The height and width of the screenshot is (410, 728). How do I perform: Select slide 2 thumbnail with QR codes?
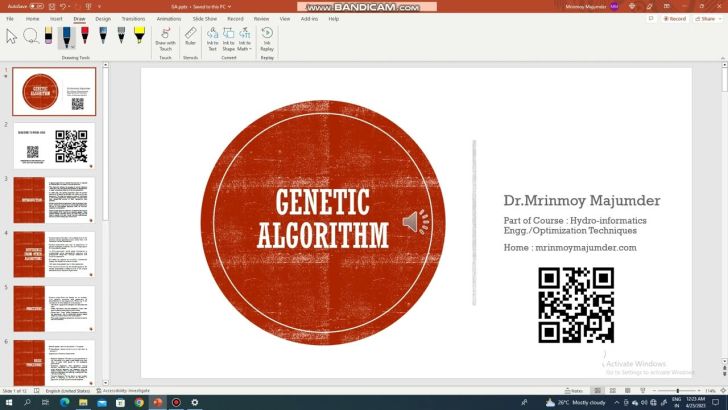[54, 146]
